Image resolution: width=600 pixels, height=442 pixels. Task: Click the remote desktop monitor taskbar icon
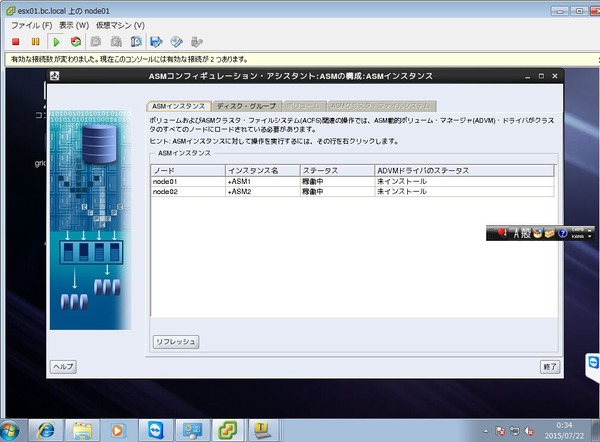click(192, 431)
